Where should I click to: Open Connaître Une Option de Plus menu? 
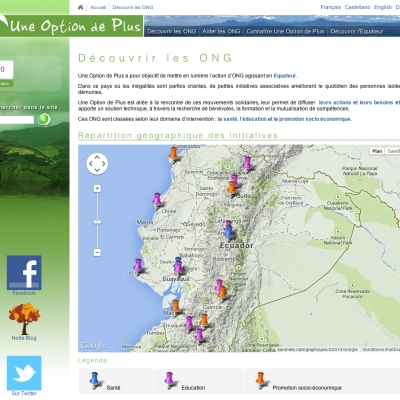(x=285, y=31)
